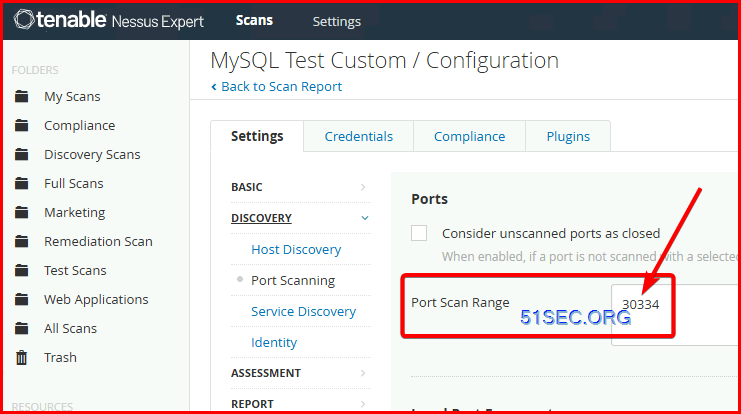This screenshot has width=741, height=414.
Task: Click the Port Scan Range input field
Action: [676, 315]
